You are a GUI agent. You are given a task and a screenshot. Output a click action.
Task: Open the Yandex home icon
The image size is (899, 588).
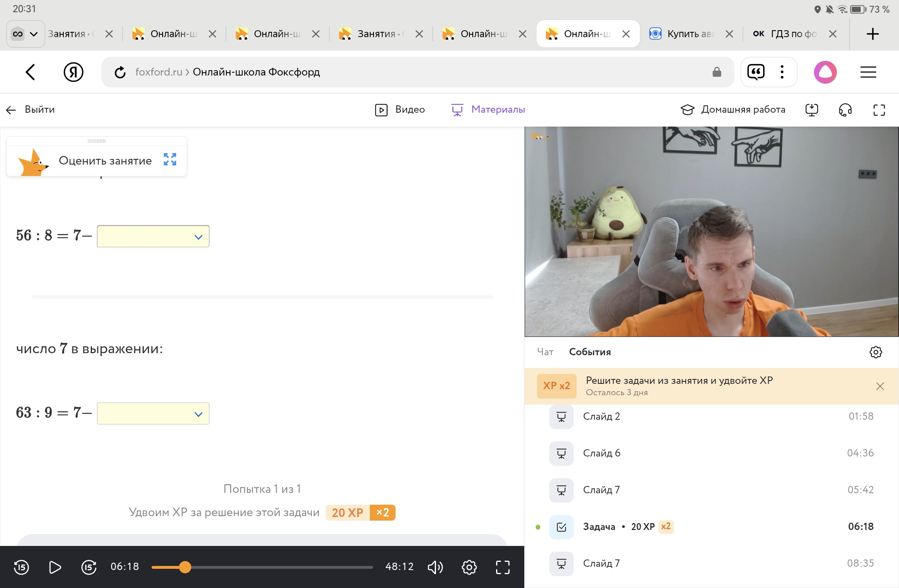point(74,72)
